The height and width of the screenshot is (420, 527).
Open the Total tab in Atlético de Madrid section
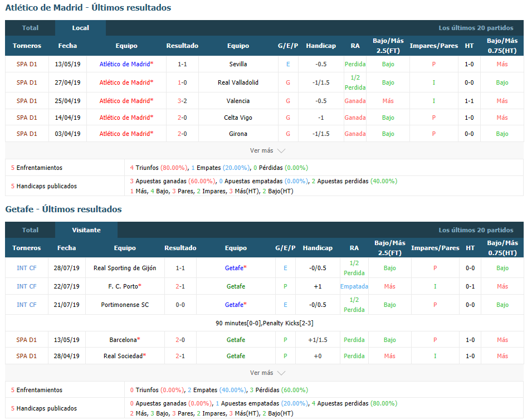click(x=30, y=28)
